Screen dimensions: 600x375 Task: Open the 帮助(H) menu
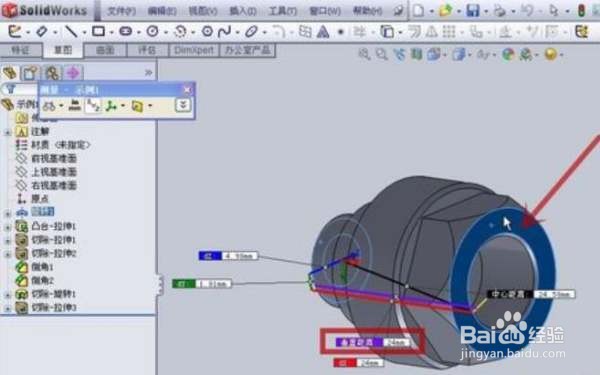[367, 11]
